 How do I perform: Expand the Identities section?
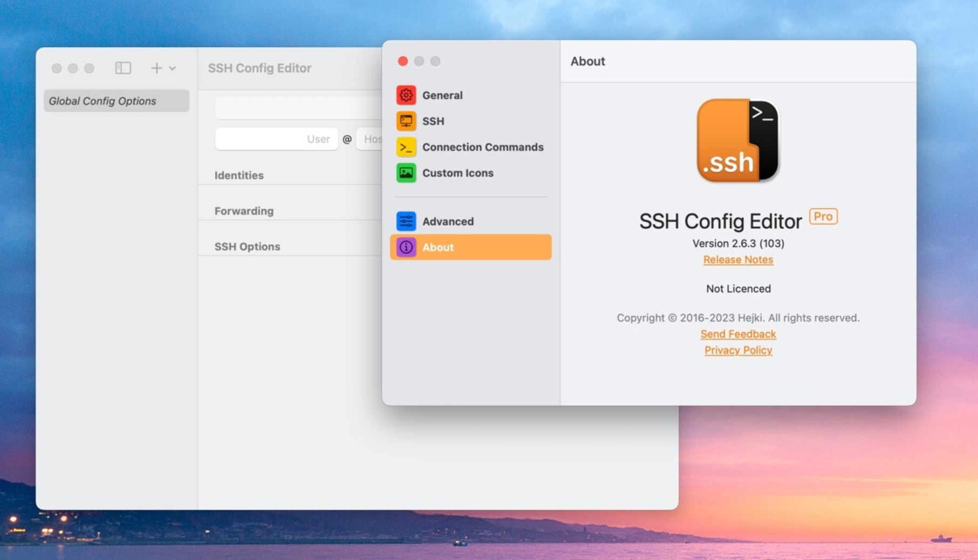click(239, 175)
